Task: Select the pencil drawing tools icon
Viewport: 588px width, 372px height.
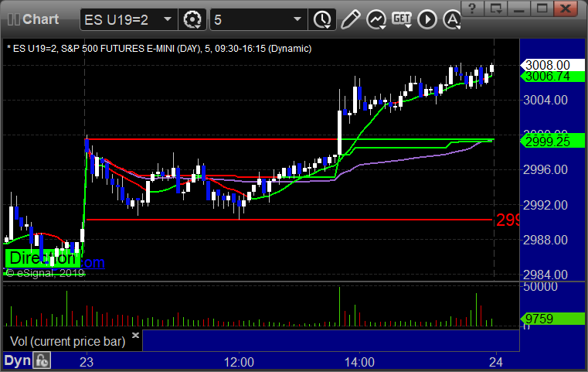Action: 351,19
